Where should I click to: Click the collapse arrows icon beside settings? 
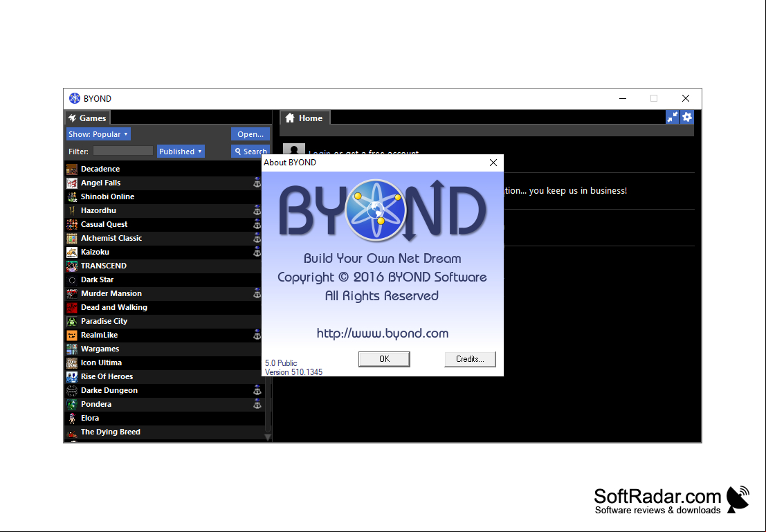[673, 117]
